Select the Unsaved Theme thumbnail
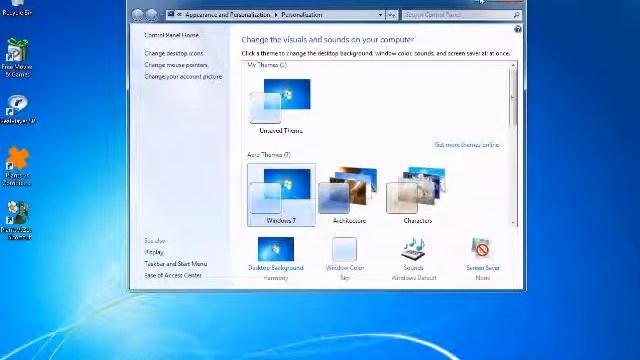 [281, 105]
